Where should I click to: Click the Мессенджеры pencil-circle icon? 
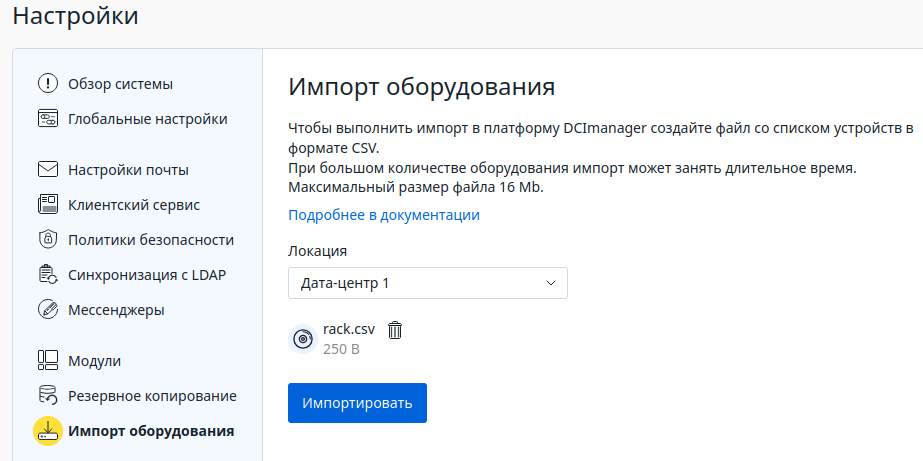[x=48, y=310]
